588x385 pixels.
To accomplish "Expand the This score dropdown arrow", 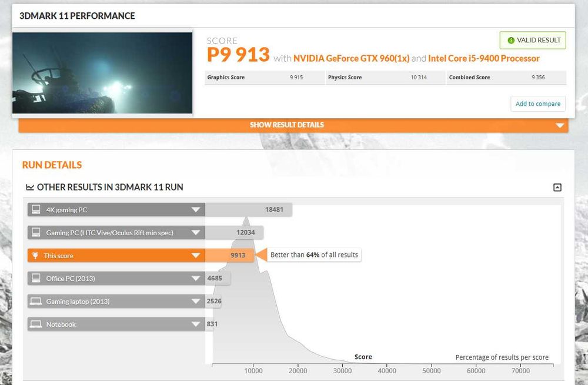I will coord(196,256).
